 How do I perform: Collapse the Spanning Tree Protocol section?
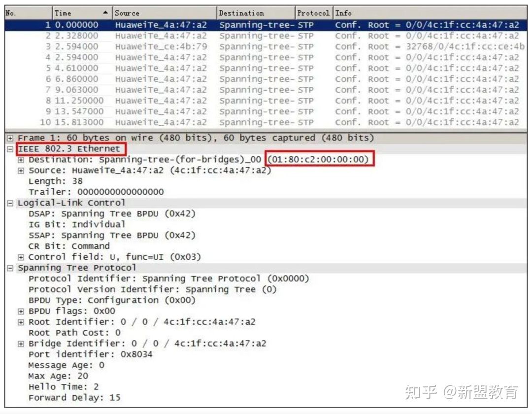pos(10,268)
